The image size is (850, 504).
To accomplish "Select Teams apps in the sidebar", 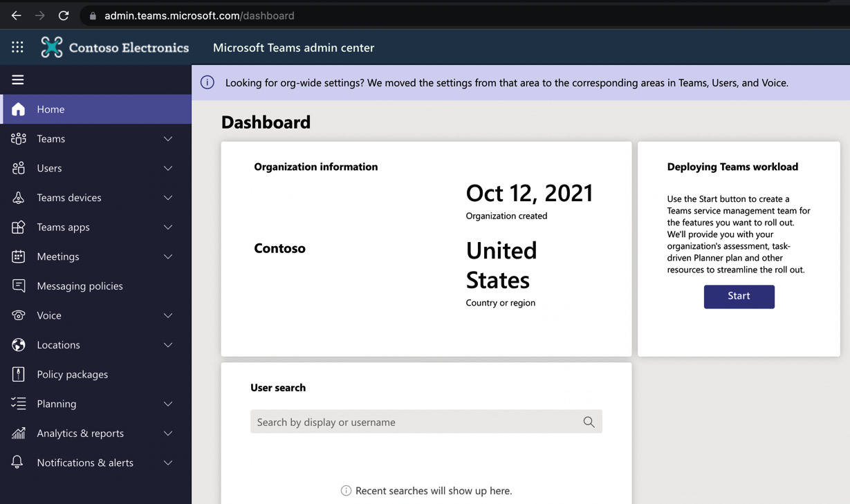I will pos(95,227).
